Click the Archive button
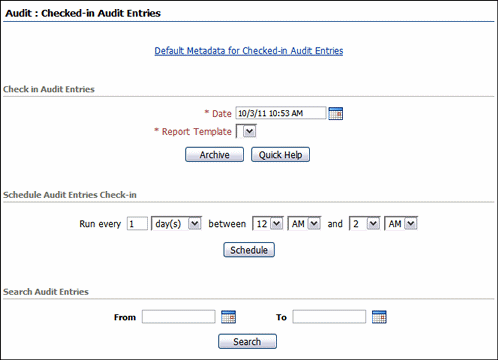 pos(214,155)
